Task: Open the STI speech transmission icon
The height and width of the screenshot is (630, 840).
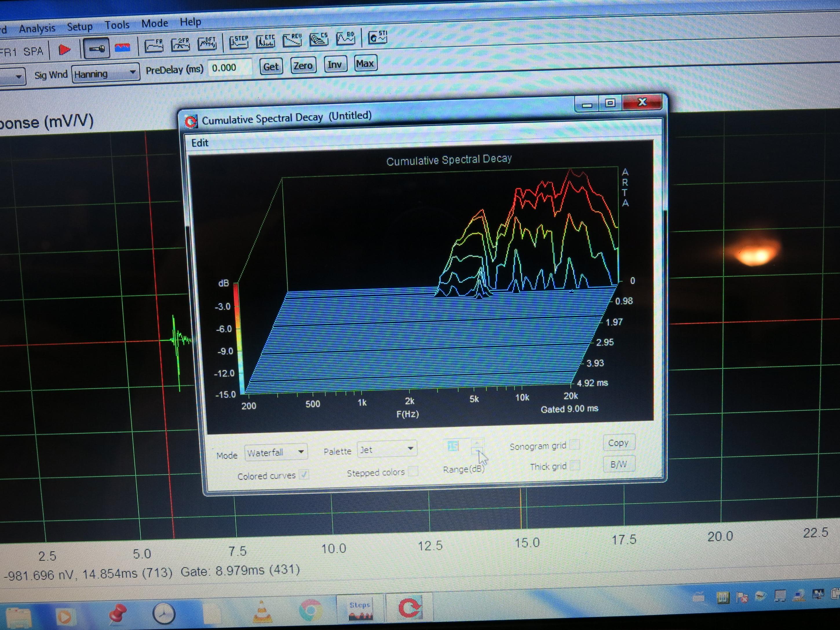Action: [377, 38]
